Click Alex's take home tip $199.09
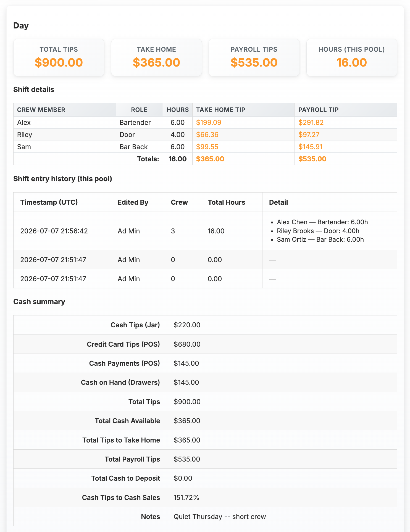Viewport: 410px width, 532px height. (209, 122)
